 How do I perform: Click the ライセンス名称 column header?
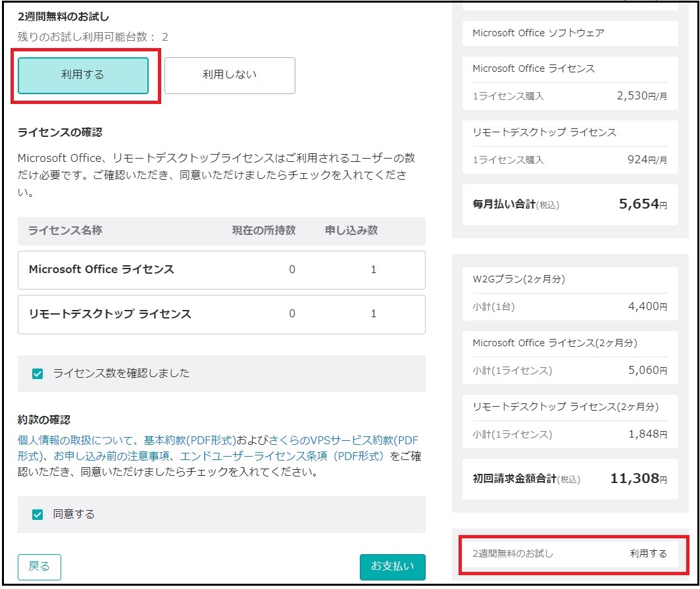tap(65, 230)
